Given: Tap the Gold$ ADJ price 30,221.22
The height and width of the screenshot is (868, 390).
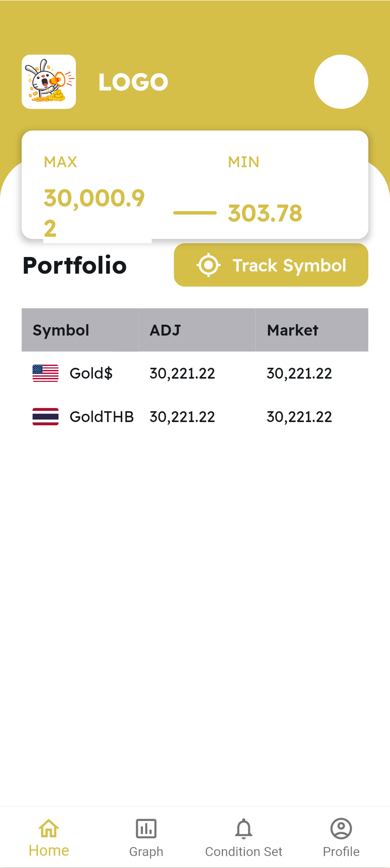Looking at the screenshot, I should point(182,373).
